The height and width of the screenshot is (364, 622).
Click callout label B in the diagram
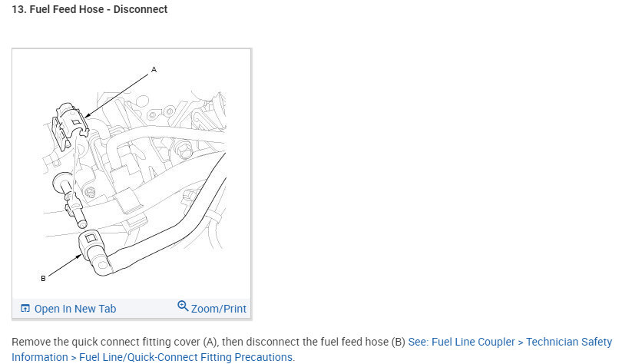tap(43, 278)
